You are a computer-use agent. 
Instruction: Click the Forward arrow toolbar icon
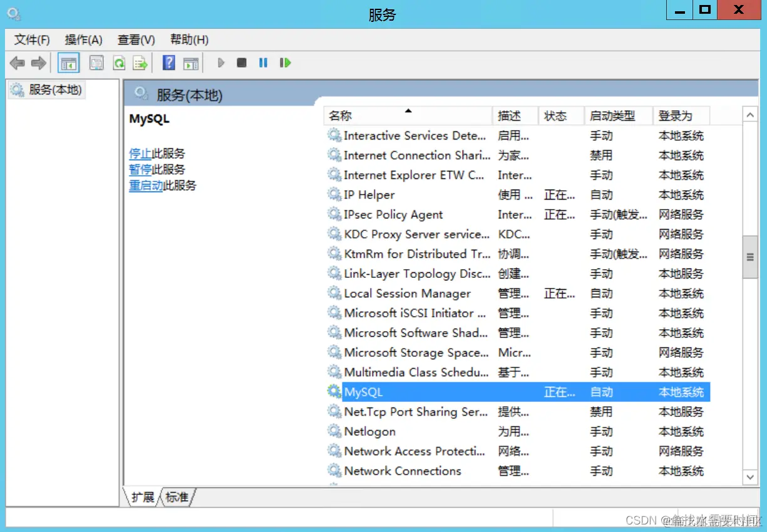pos(39,63)
